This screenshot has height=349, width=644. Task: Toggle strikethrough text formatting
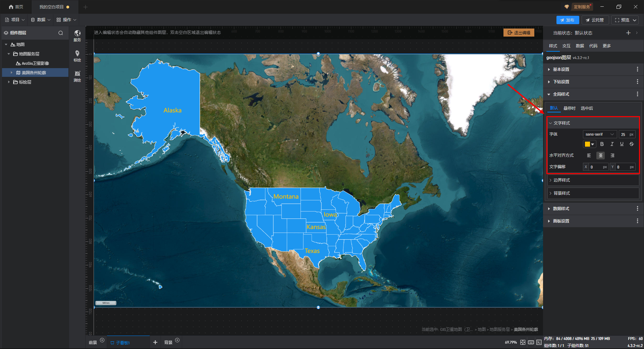coord(632,144)
